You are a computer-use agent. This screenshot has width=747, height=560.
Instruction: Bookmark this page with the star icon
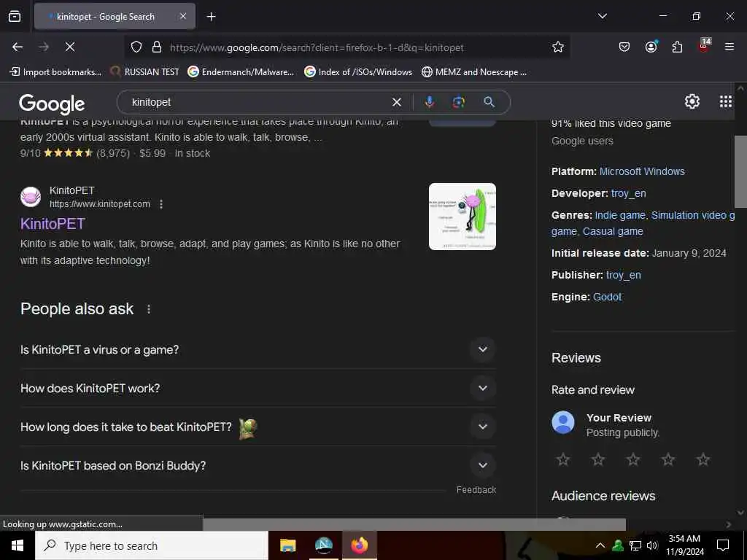[x=558, y=47]
